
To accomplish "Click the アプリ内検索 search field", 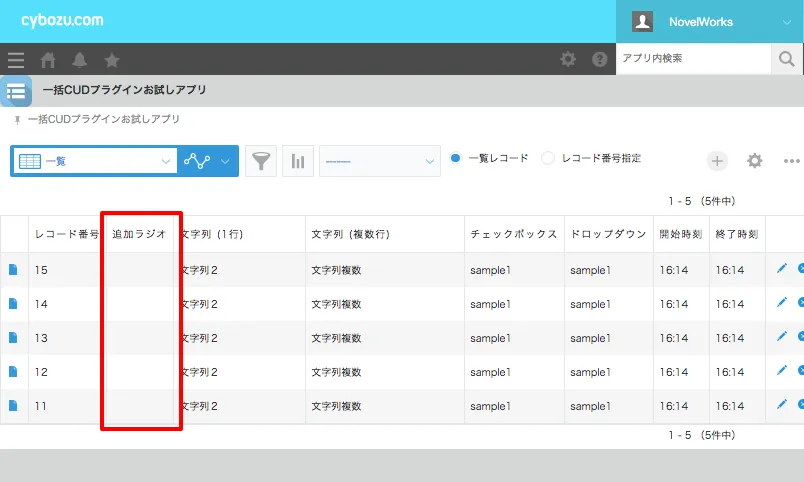I will point(694,59).
